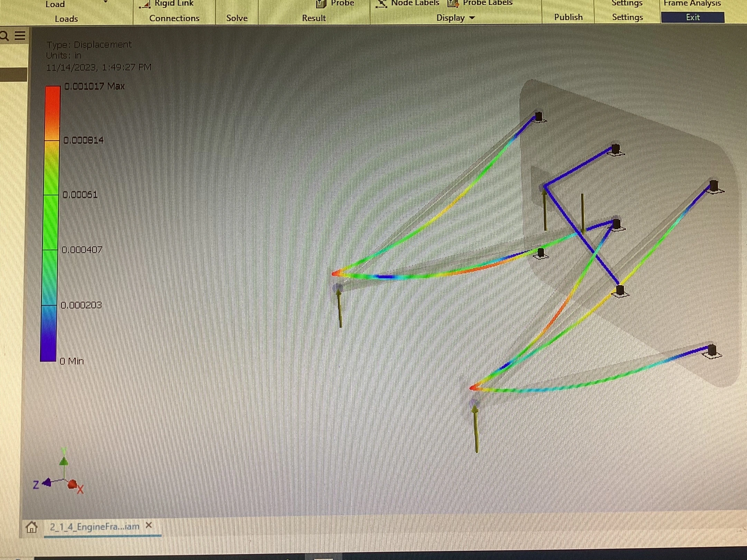Close the 2_1_4_EngineFra...iam tab

tap(149, 525)
